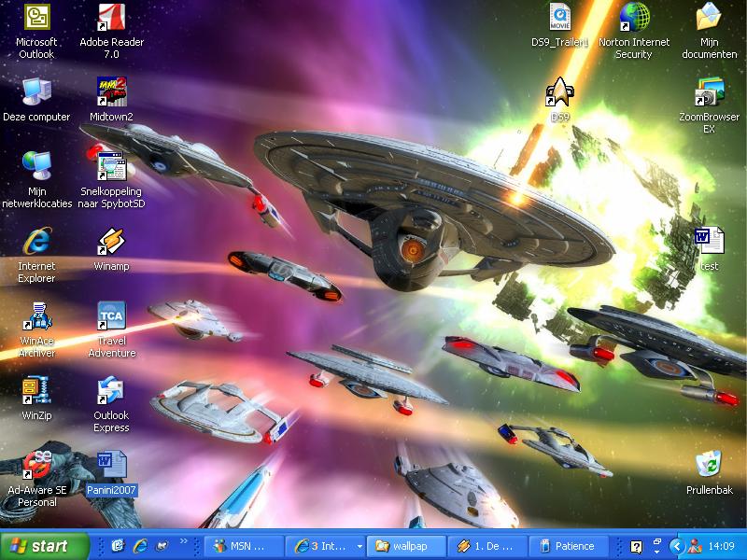Click the wallpap folder taskbar button
The image size is (747, 560).
pyautogui.click(x=406, y=546)
